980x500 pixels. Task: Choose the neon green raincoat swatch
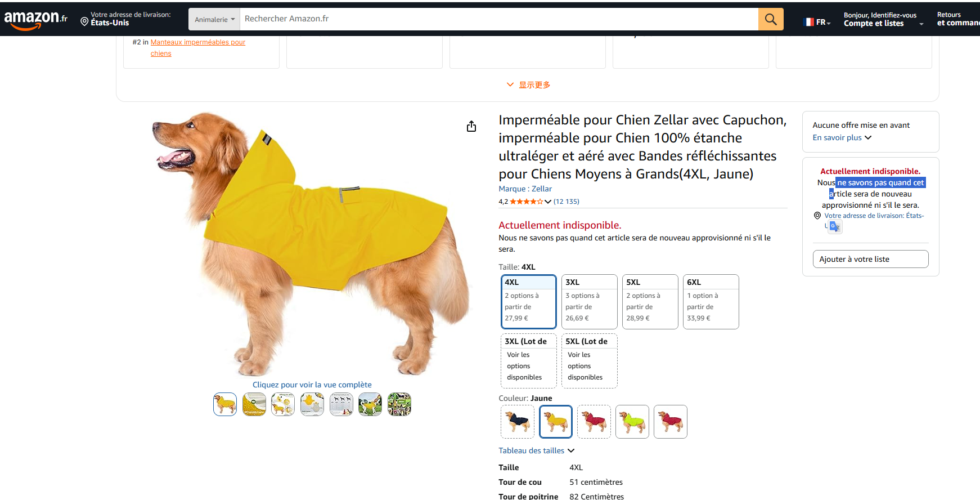pos(632,422)
